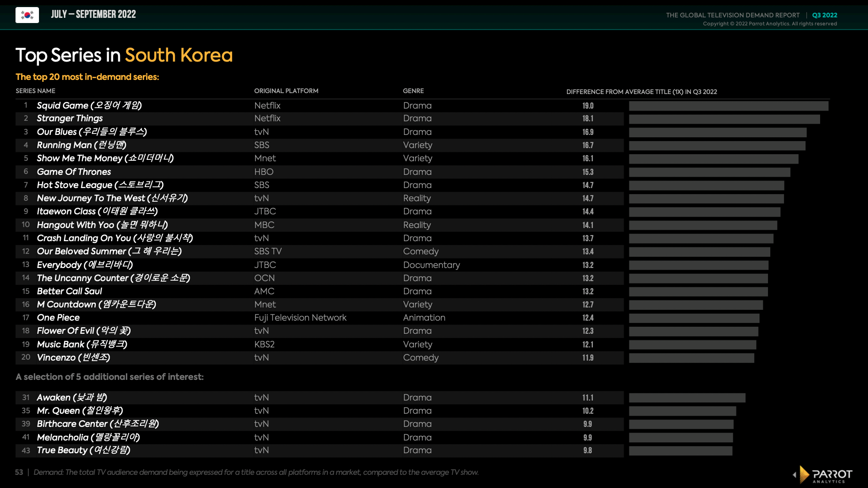Image resolution: width=868 pixels, height=488 pixels.
Task: Click 'DIFFERENCE FROM AVERAGE TITLE' column header
Action: 642,92
